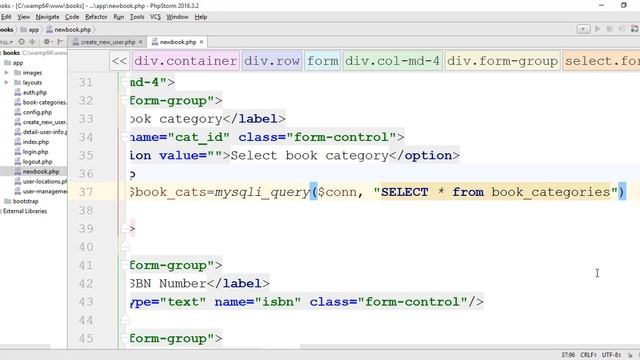Screen dimensions: 640x360
Task: Select create_new_user file in project tree
Action: [40, 122]
